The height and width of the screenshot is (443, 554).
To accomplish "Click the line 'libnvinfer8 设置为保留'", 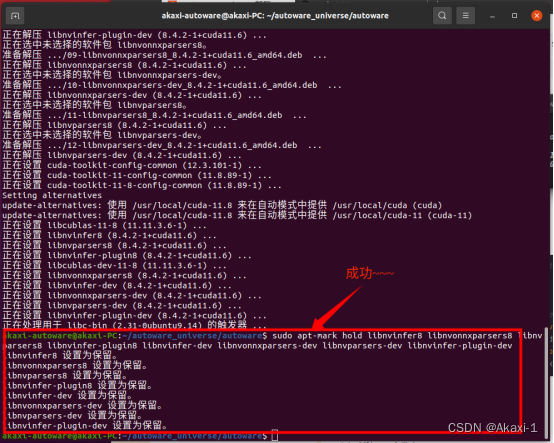I will coord(60,355).
